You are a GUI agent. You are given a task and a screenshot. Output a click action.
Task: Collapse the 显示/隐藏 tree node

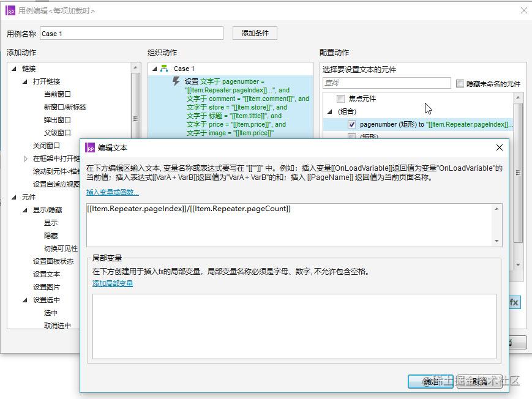pyautogui.click(x=24, y=210)
